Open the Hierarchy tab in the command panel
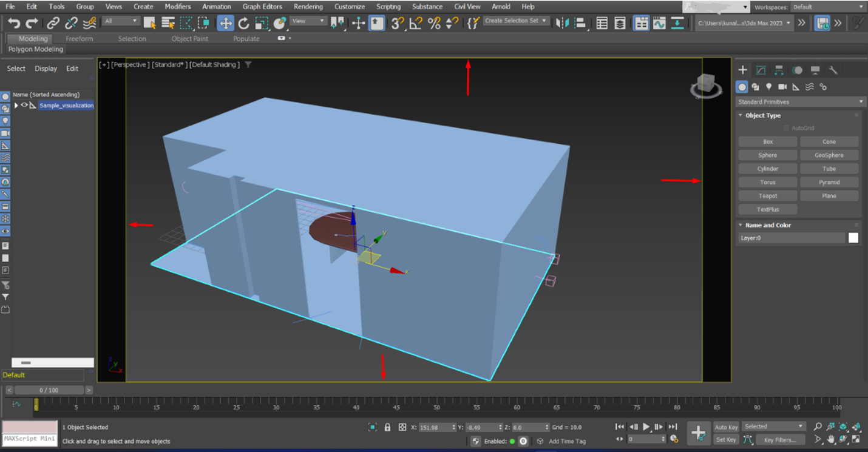Viewport: 868px width, 452px height. 779,70
